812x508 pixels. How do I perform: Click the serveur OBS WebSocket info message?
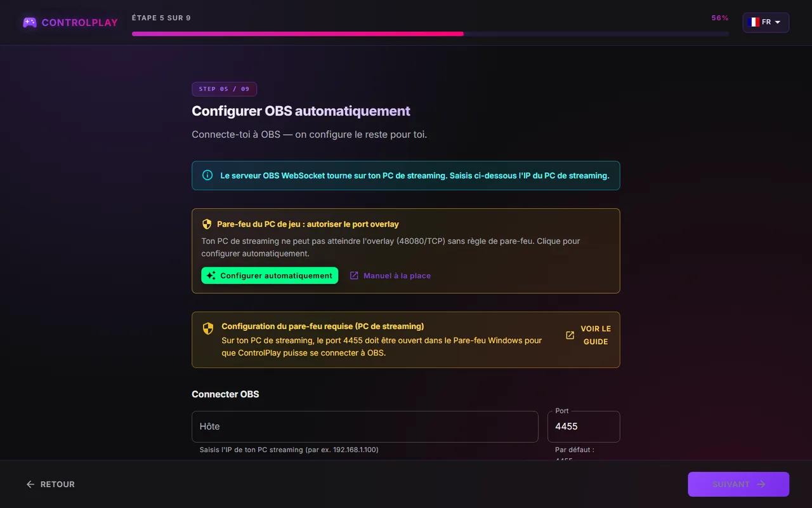pos(415,175)
